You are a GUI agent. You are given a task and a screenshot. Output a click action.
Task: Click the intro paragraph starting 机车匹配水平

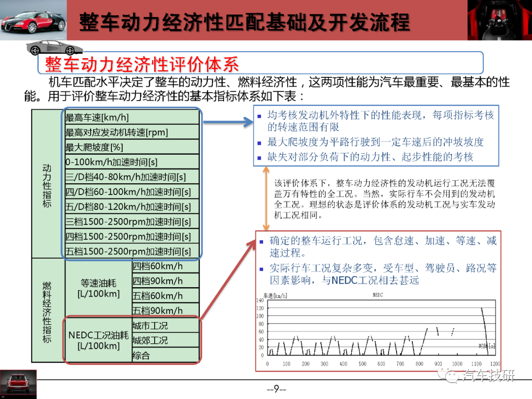click(x=267, y=89)
